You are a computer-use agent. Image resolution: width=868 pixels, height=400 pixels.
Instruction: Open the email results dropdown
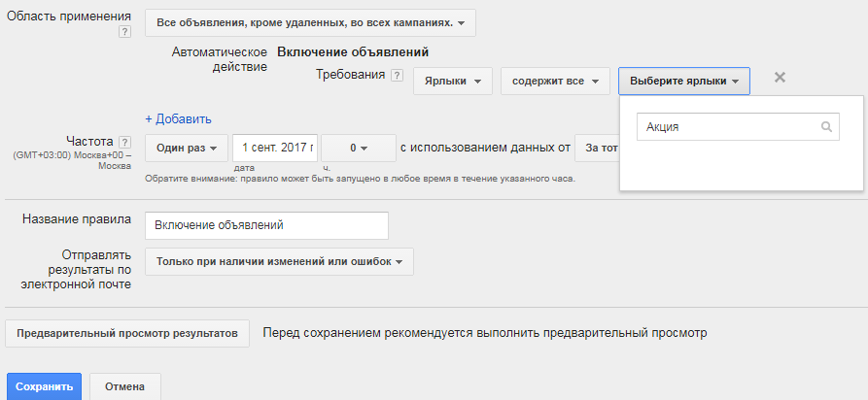[279, 262]
